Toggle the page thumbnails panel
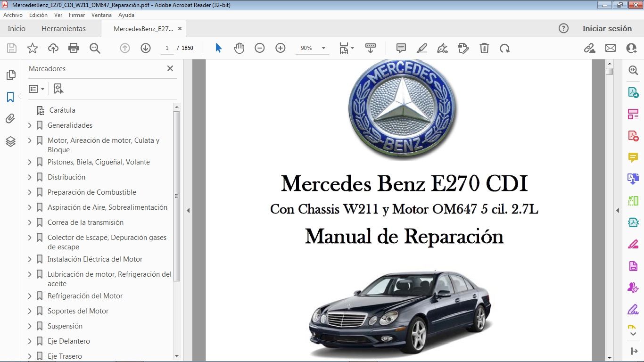This screenshot has height=362, width=644. point(10,75)
